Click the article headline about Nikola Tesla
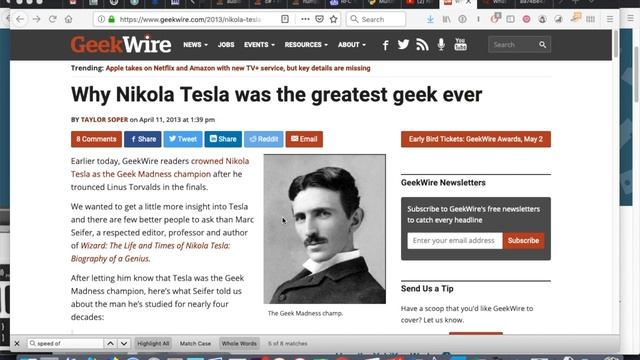640x360 pixels. [x=276, y=95]
